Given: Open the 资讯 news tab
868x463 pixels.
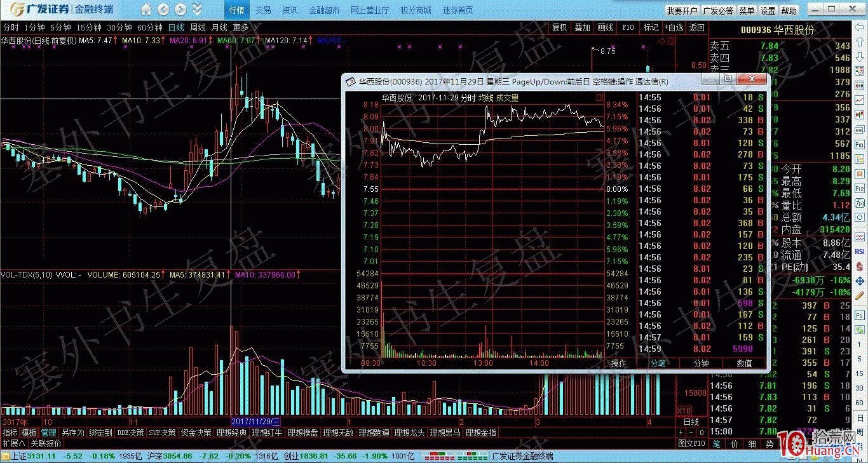Looking at the screenshot, I should pos(290,10).
